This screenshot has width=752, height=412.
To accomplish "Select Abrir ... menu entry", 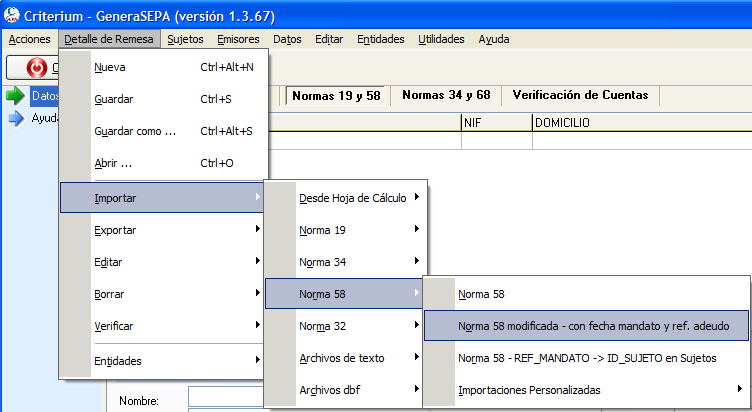I will coord(164,163).
